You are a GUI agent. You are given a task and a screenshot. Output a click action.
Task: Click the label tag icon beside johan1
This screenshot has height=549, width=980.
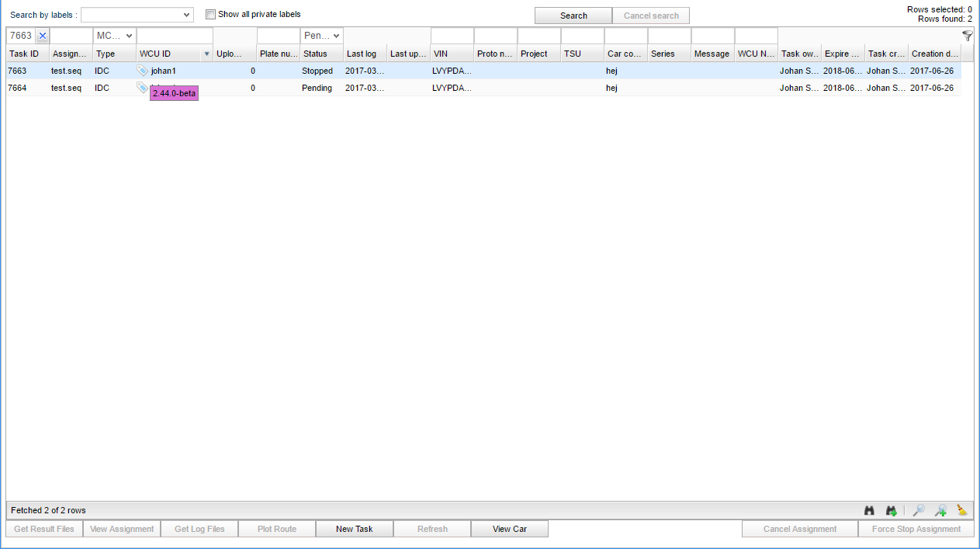[142, 71]
